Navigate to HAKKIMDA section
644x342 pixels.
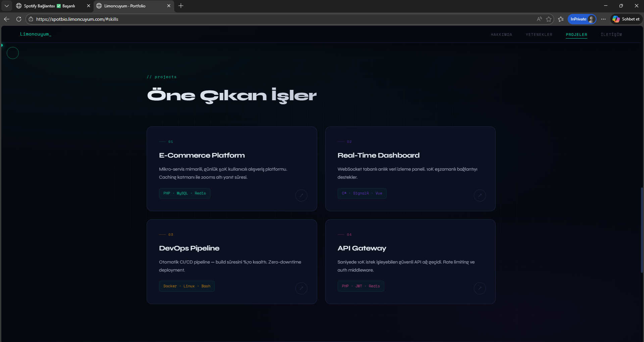501,35
